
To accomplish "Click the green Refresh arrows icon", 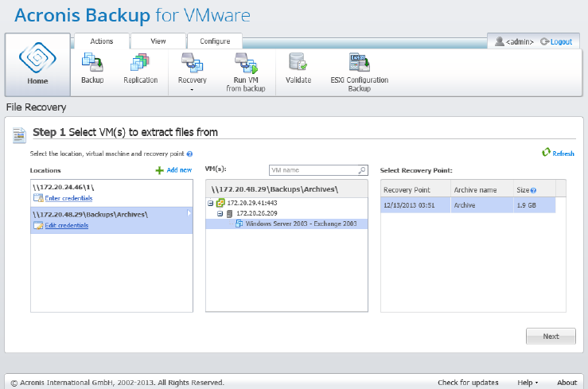I will (546, 152).
